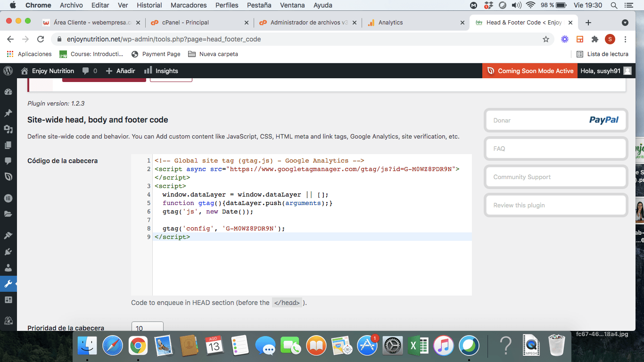The width and height of the screenshot is (644, 362).
Task: Open the Nueva carpeta bookmark folder
Action: point(213,54)
